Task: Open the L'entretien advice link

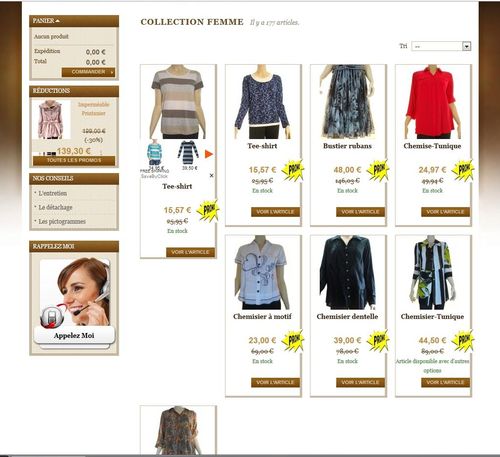Action: tap(53, 193)
